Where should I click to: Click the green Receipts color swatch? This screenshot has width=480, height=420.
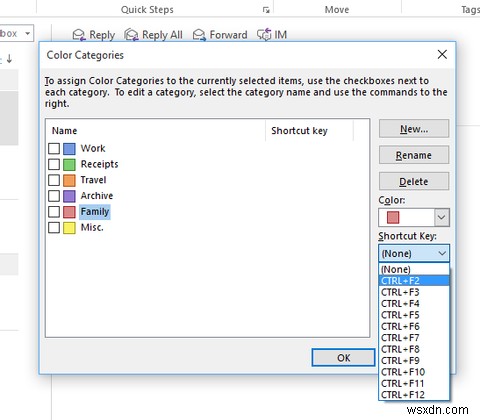[x=69, y=164]
